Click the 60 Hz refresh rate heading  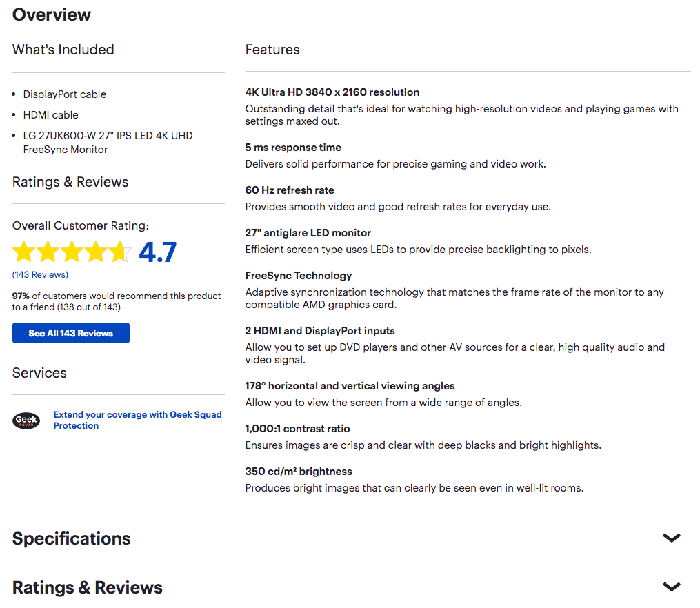(x=289, y=190)
